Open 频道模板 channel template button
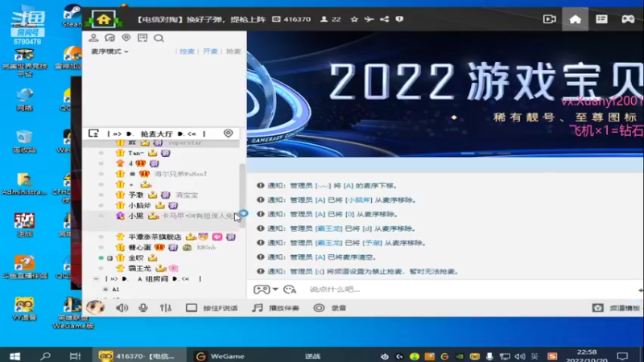644x362 pixels. point(616,308)
